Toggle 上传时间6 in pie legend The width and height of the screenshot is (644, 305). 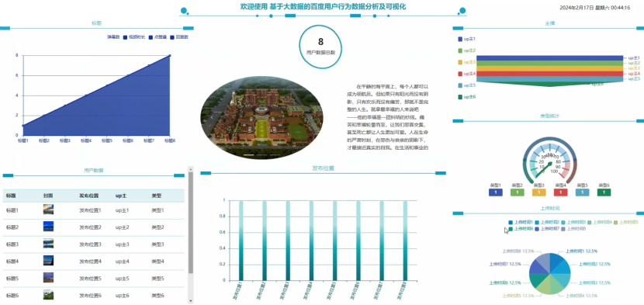click(x=521, y=228)
